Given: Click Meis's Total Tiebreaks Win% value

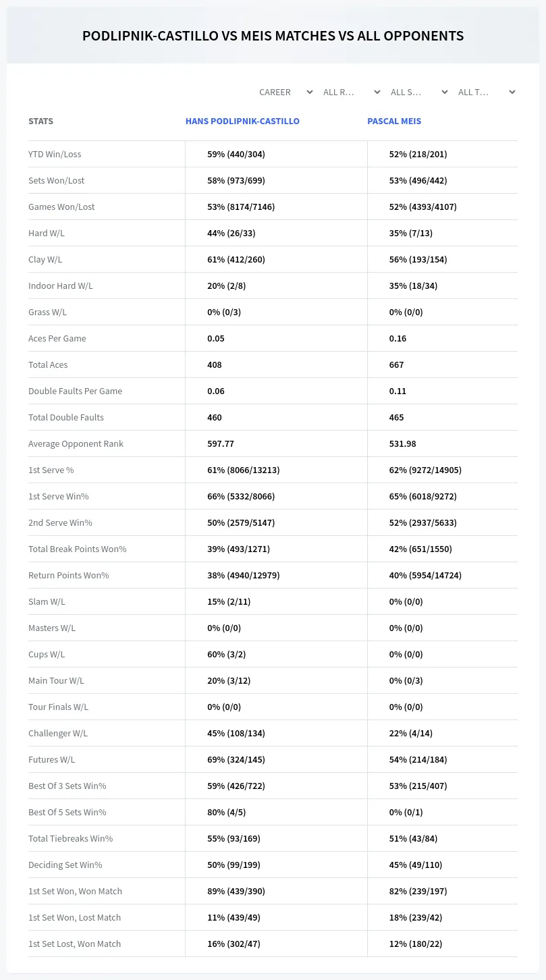Looking at the screenshot, I should [x=413, y=838].
